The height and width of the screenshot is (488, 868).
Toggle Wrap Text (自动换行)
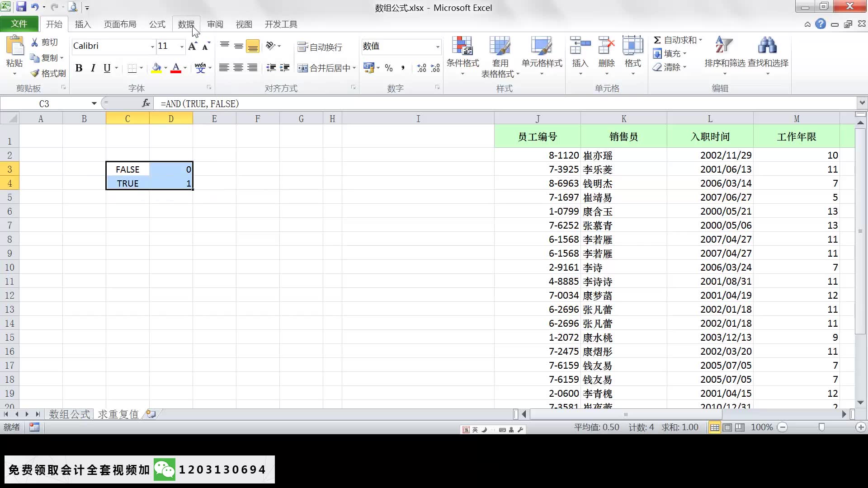320,47
